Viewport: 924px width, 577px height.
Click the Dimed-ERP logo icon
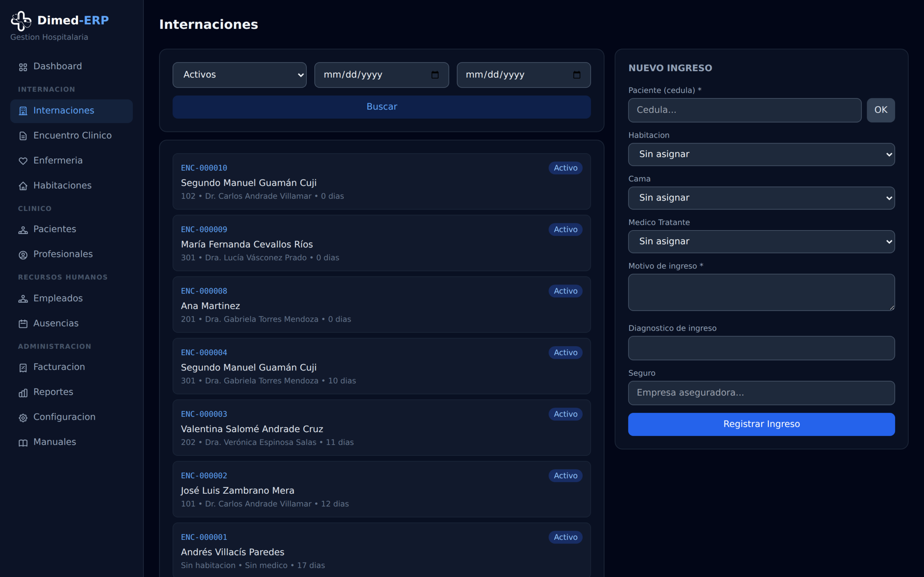tap(21, 21)
